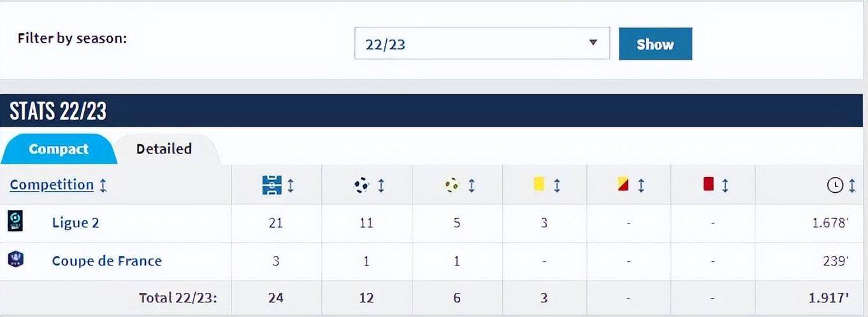Screen dimensions: 868x317
Task: Sort by the Competition column arrows
Action: pyautogui.click(x=103, y=185)
